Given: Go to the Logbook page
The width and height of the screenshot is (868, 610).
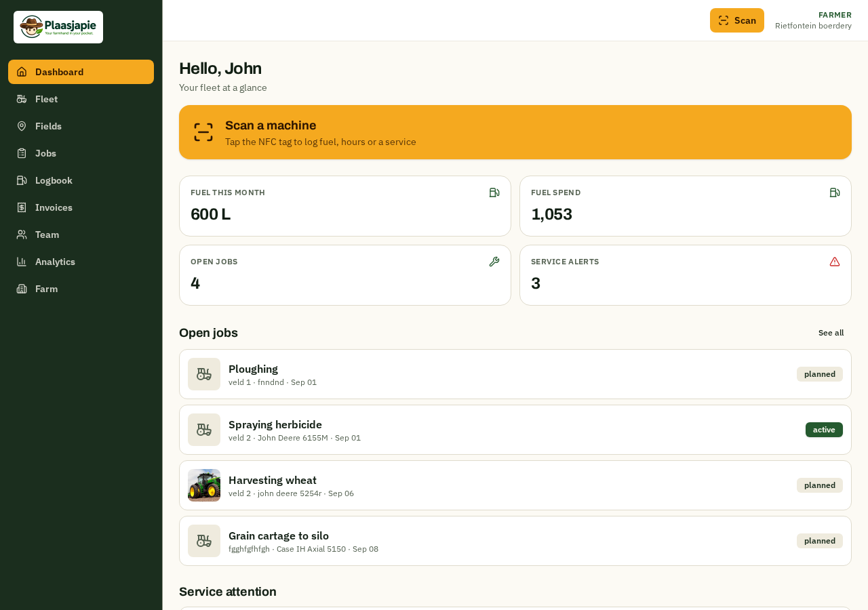Looking at the screenshot, I should pos(81,180).
